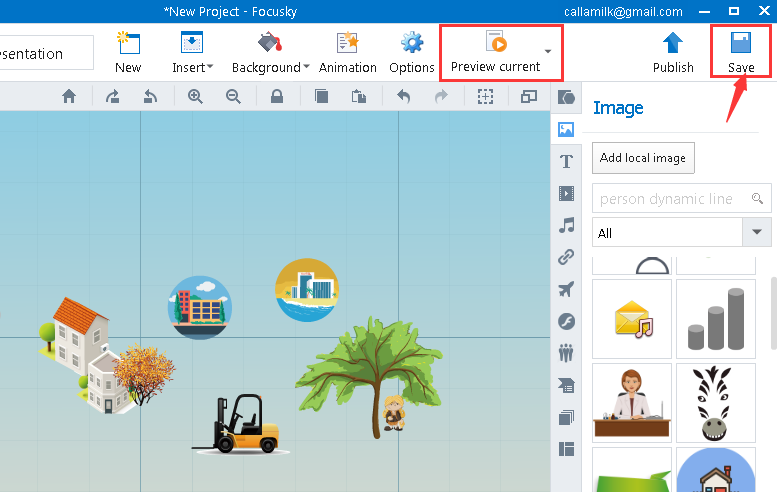777x492 pixels.
Task: Open the graduation cap panel in sidebar
Action: click(x=566, y=385)
